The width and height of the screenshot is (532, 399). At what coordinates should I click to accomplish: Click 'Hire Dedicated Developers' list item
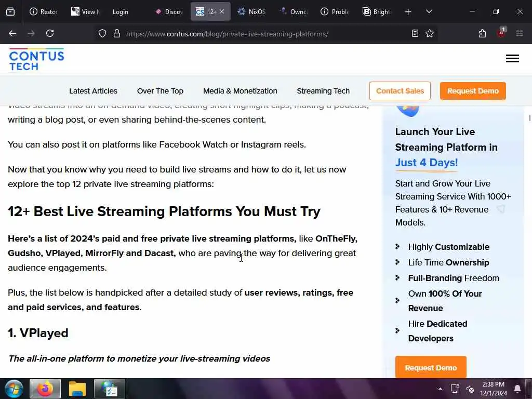click(437, 331)
